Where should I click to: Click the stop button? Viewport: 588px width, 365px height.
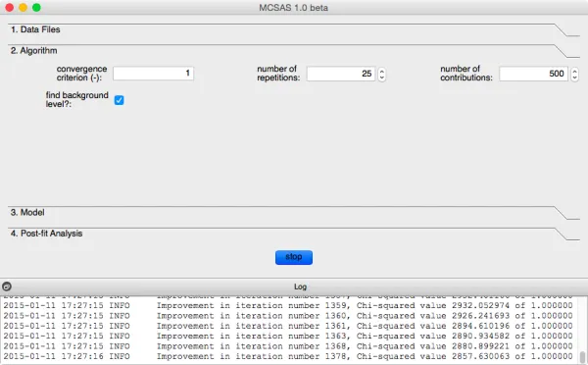294,257
